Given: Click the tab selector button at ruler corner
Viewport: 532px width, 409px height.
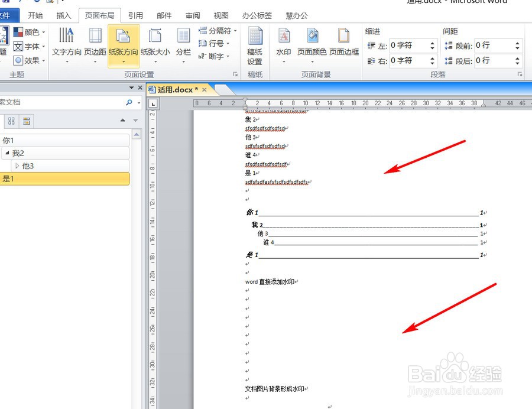Looking at the screenshot, I should click(x=153, y=104).
